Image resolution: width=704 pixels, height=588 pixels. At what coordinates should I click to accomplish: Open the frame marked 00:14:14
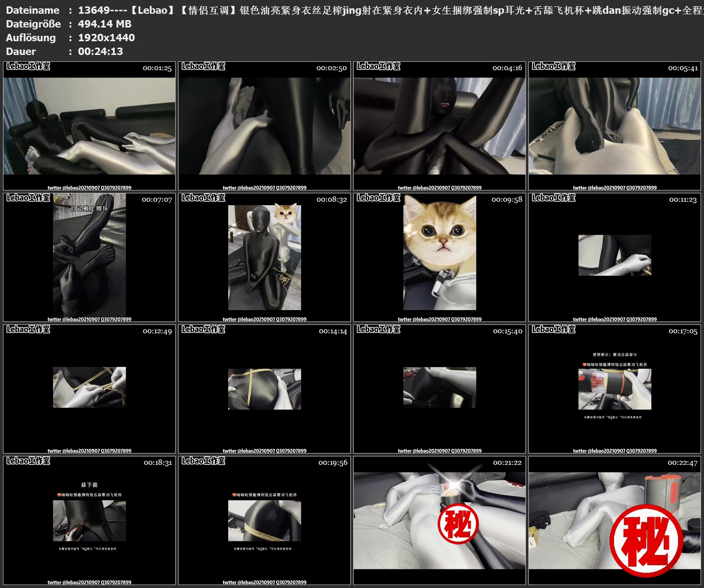[264, 389]
